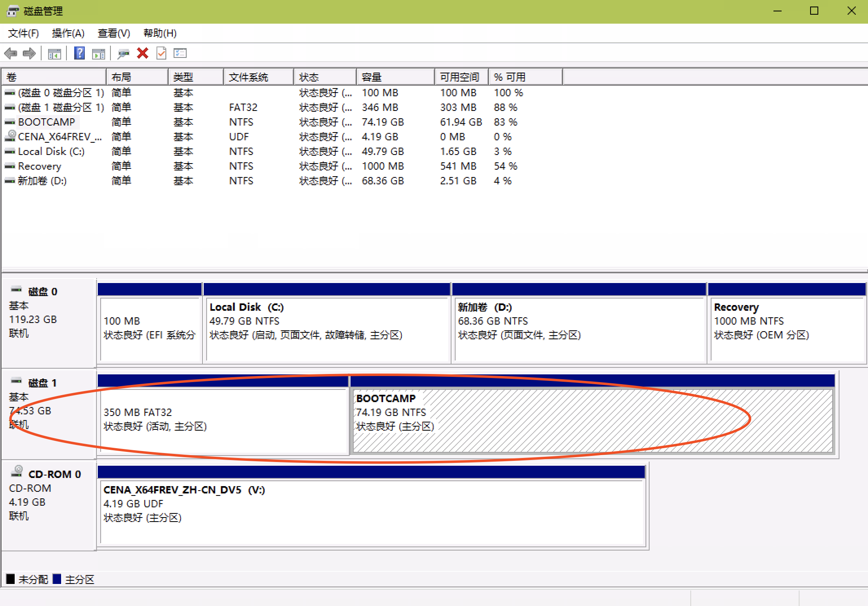Click the forward arrow toolbar icon
This screenshot has height=606, width=868.
point(29,53)
